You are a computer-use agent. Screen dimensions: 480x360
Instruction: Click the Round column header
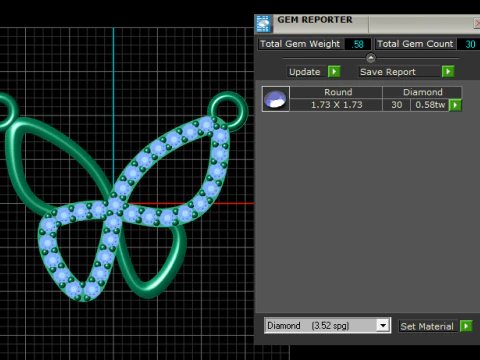tap(336, 92)
